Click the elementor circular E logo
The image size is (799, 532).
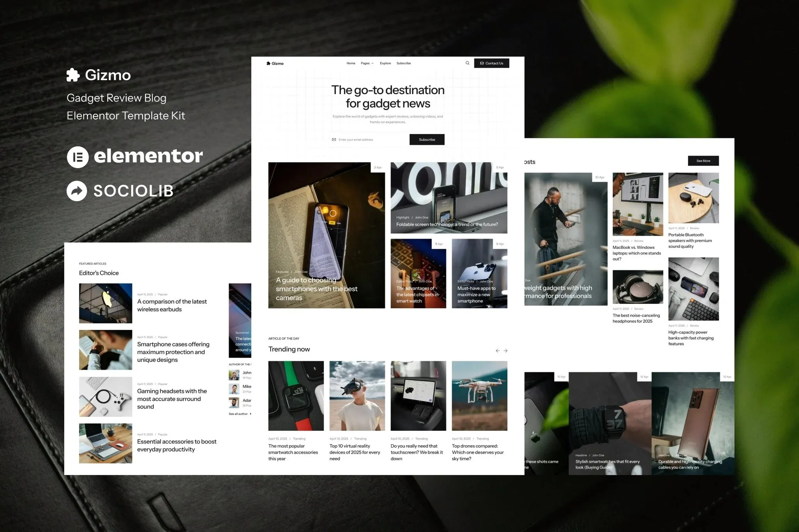pyautogui.click(x=78, y=157)
